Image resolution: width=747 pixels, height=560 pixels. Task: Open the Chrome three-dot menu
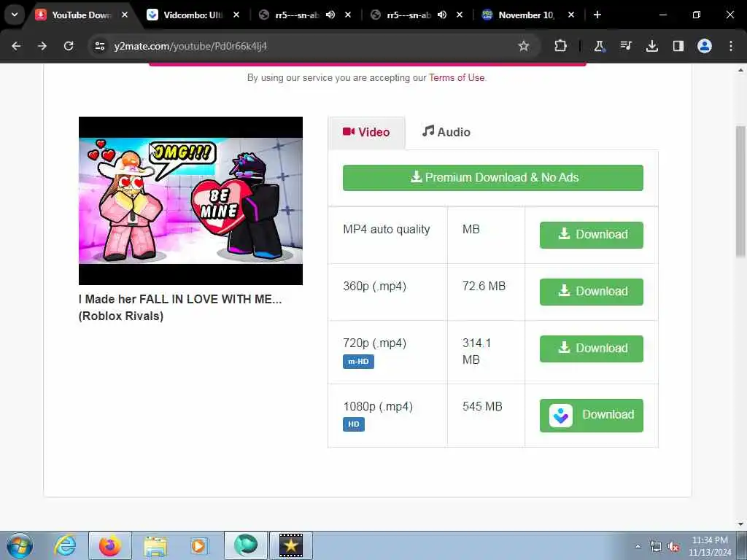point(731,46)
